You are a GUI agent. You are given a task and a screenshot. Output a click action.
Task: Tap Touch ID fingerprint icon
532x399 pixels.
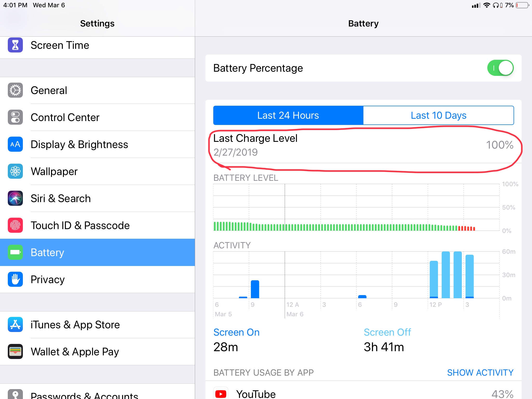point(15,225)
